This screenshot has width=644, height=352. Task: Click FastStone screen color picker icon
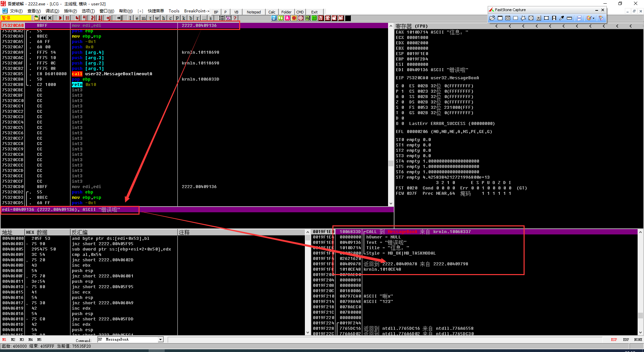point(561,18)
